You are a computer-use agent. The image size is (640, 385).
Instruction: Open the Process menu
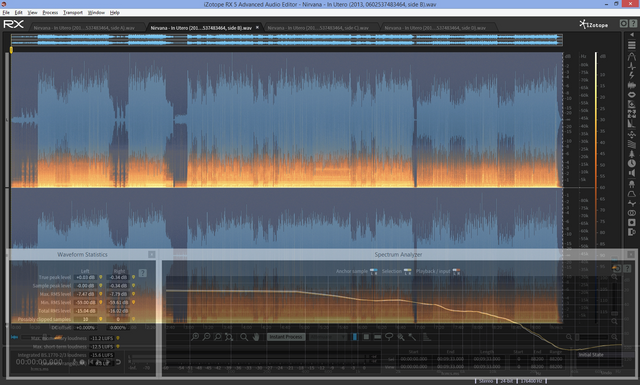[x=50, y=13]
